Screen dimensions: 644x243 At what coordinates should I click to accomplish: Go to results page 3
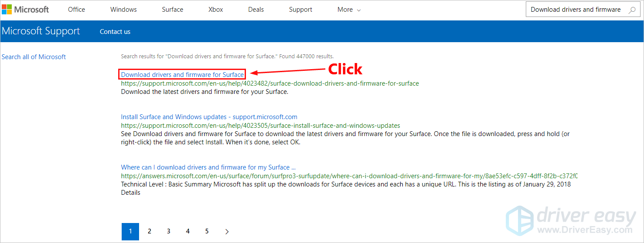click(169, 231)
